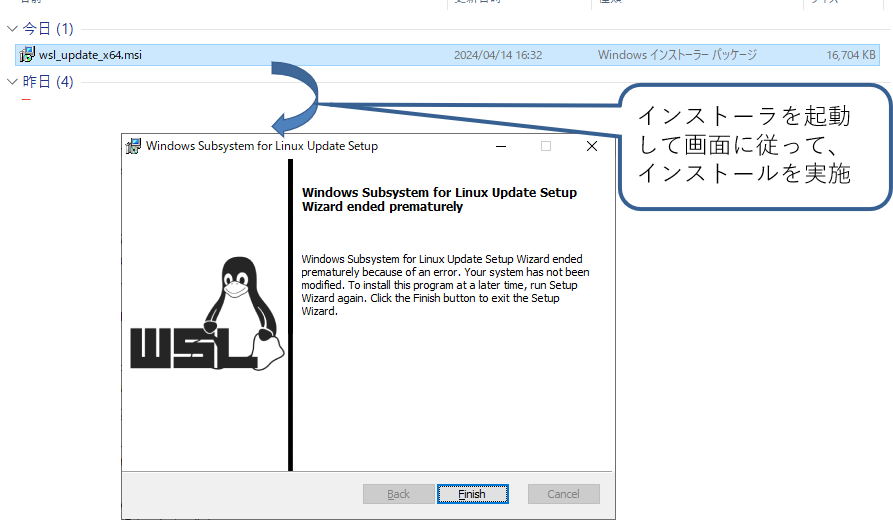893x520 pixels.
Task: Click the disabled Cancel button
Action: (x=563, y=494)
